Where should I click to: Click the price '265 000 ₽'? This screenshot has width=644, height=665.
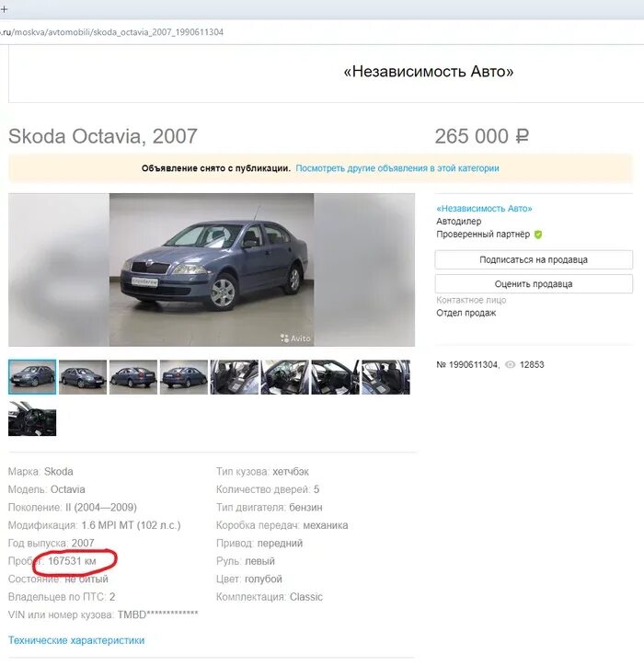pos(482,136)
